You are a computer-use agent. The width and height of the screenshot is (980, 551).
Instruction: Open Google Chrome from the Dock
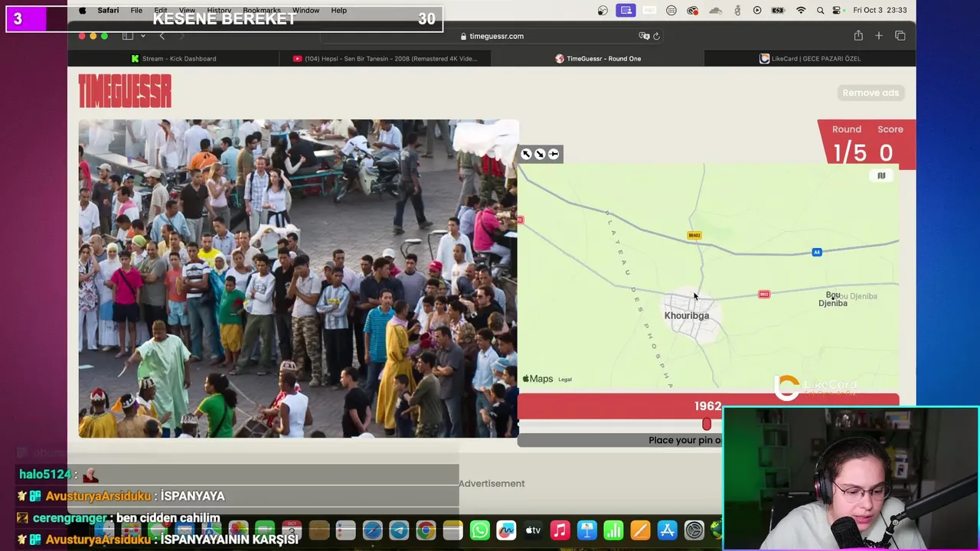tap(426, 530)
